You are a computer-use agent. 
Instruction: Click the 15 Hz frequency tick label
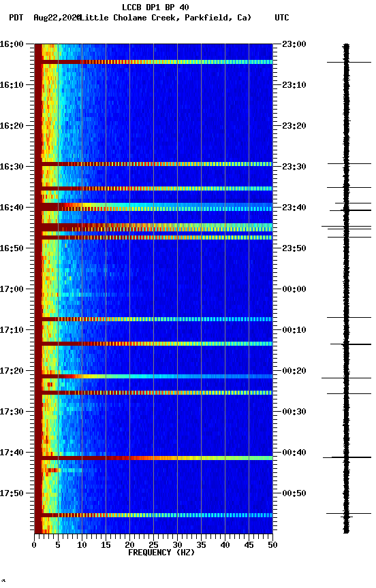point(106,545)
